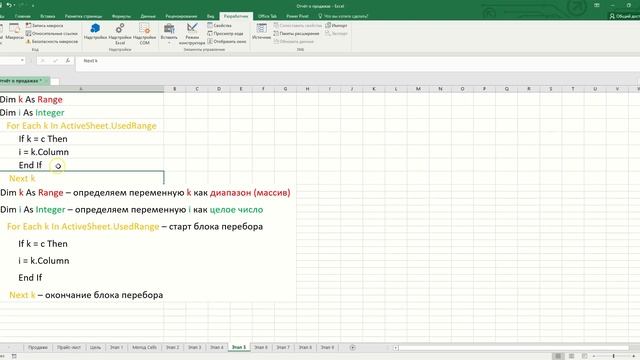
Task: Switch to the Продажи sheet tab
Action: click(38, 347)
